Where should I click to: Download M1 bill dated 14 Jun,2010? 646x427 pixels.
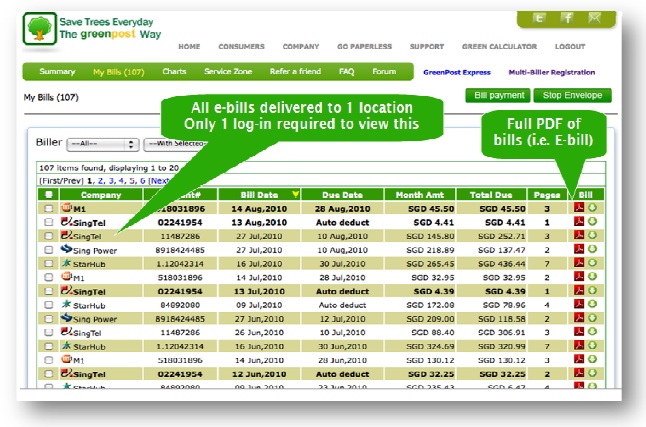tap(592, 359)
